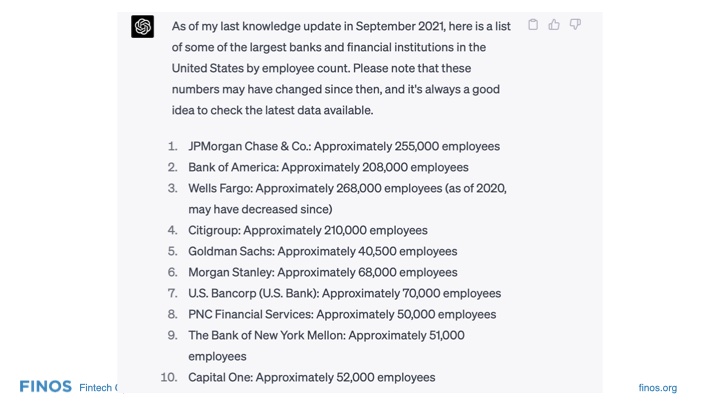
Task: Open the finos.org link
Action: tap(658, 388)
